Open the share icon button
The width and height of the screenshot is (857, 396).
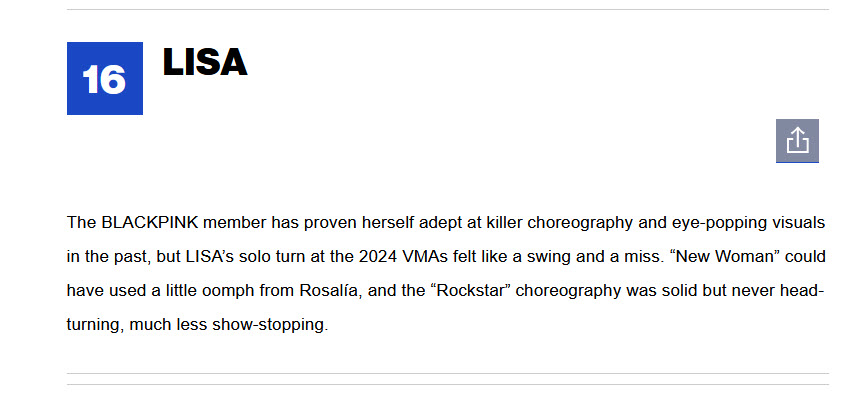797,141
